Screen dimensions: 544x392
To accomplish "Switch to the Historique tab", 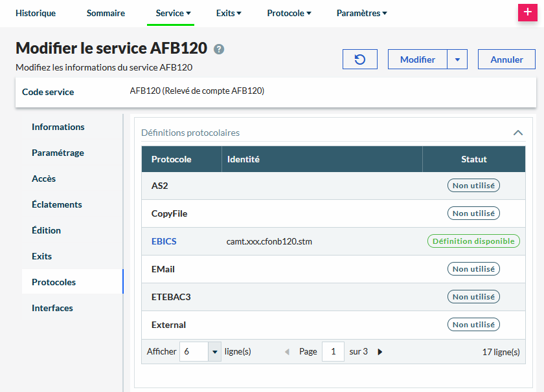I will coord(36,13).
